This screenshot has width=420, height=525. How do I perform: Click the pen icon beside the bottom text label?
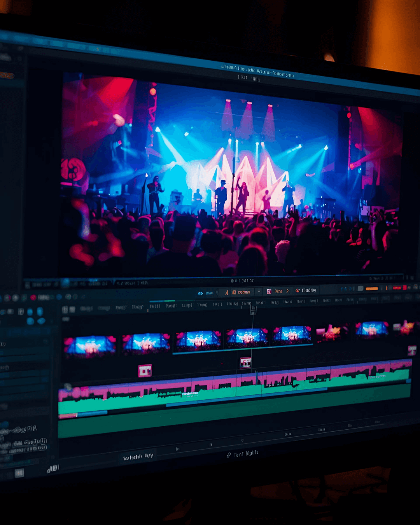tap(229, 455)
